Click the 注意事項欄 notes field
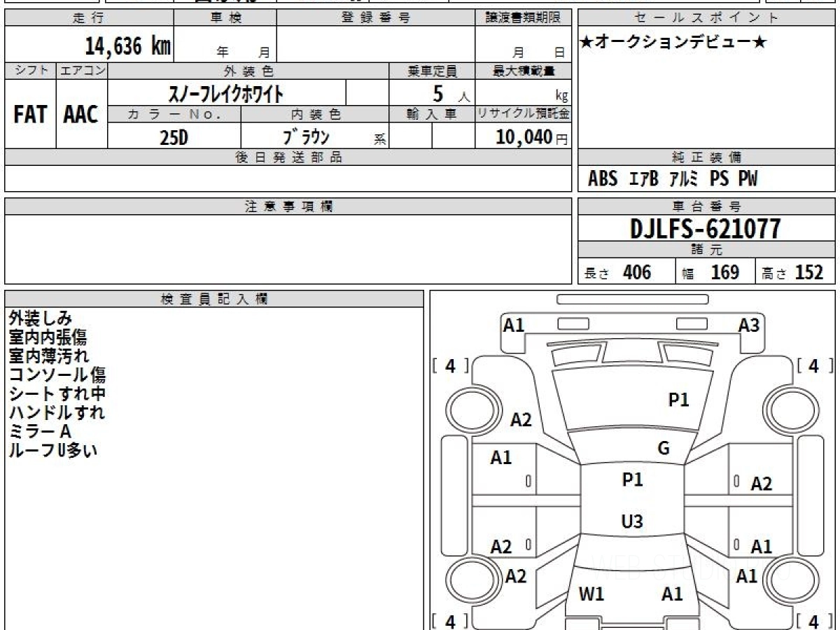This screenshot has height=630, width=840. point(288,248)
